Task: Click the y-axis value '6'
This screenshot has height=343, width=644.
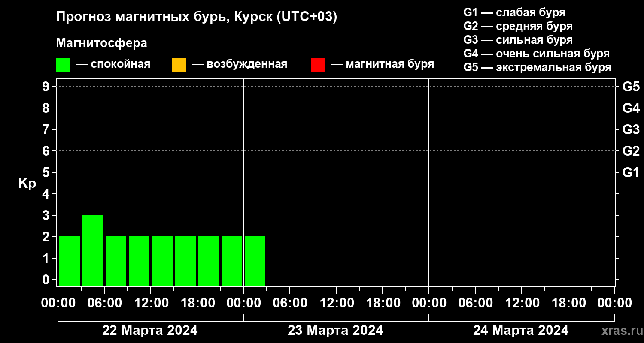Action: [46, 151]
